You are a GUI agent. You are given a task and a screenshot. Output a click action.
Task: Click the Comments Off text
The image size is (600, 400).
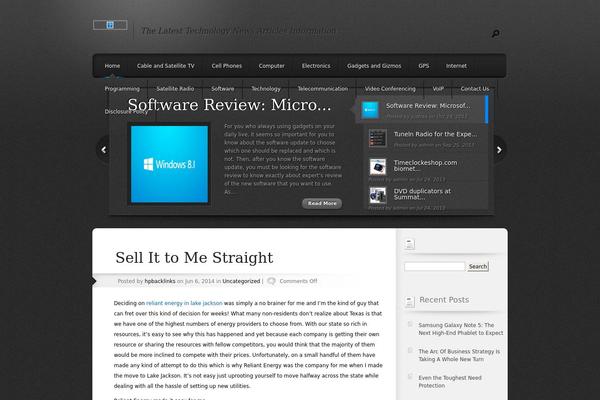click(x=298, y=281)
